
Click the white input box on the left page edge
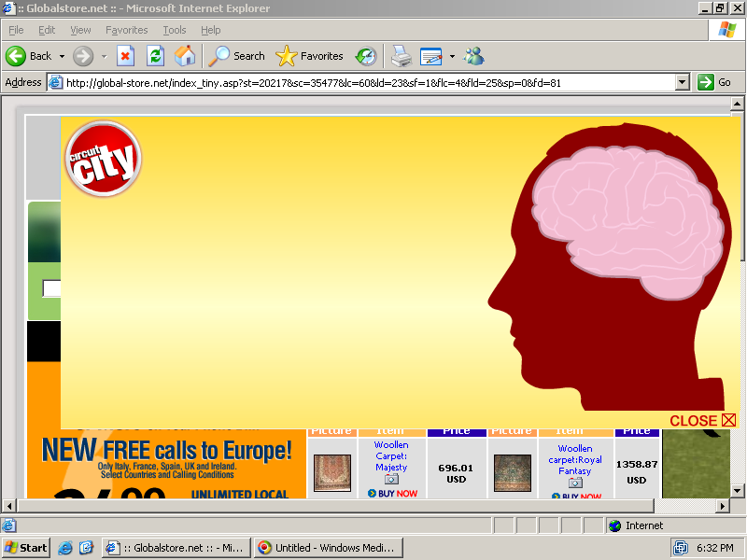pos(51,288)
